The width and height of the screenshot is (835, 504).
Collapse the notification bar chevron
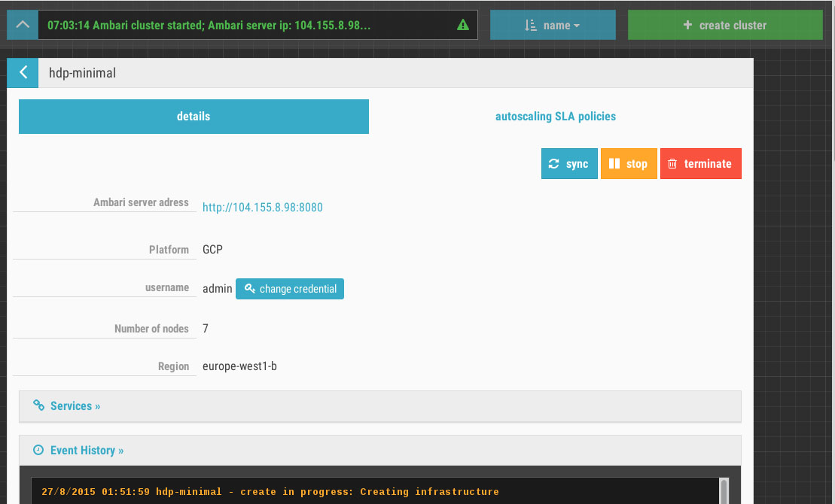coord(23,25)
